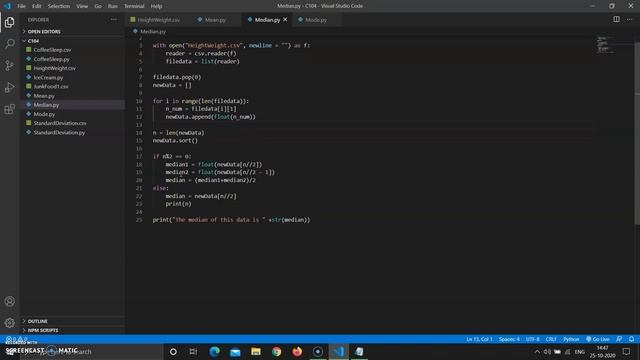Open editor more actions ellipsis
Screen dimensions: 640x360
629,19
